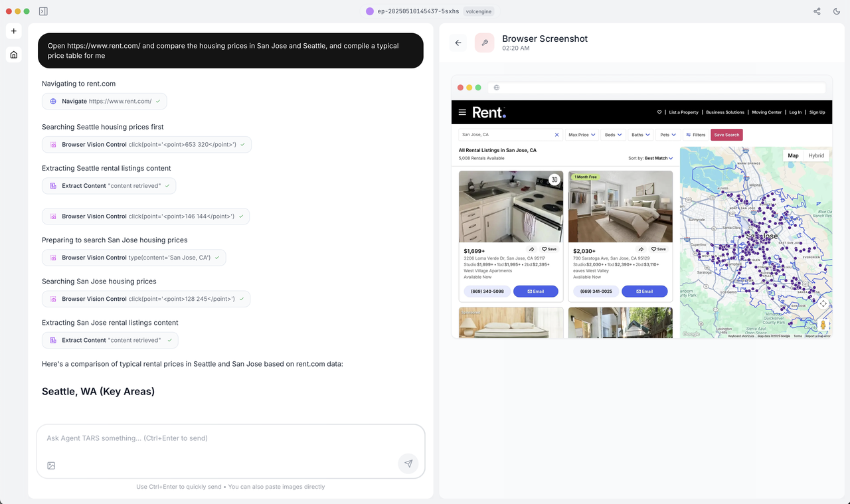850x504 pixels.
Task: Call (669) 341-0025 button
Action: click(596, 292)
